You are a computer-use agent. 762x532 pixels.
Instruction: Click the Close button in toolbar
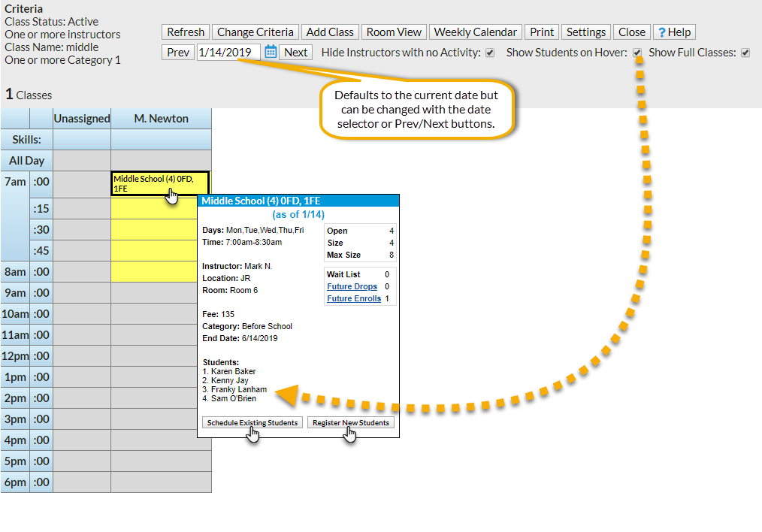click(x=632, y=32)
